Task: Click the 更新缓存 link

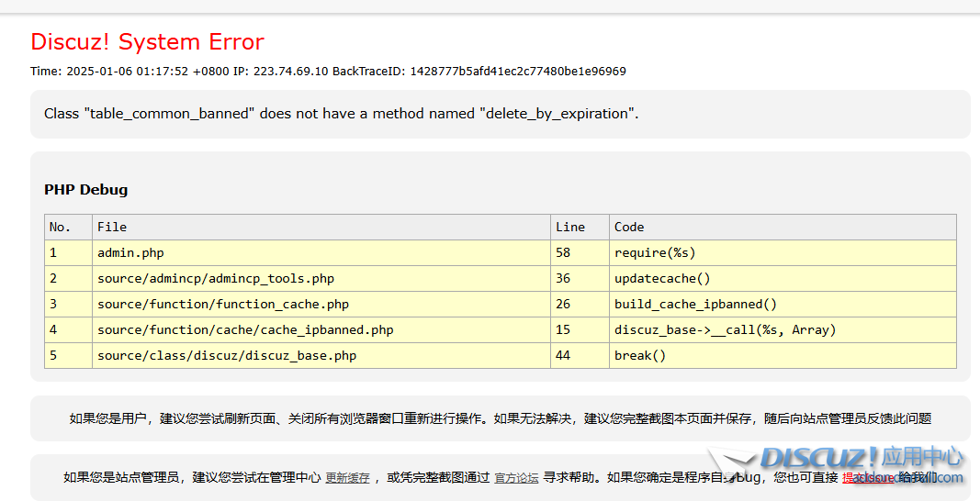Action: tap(347, 478)
